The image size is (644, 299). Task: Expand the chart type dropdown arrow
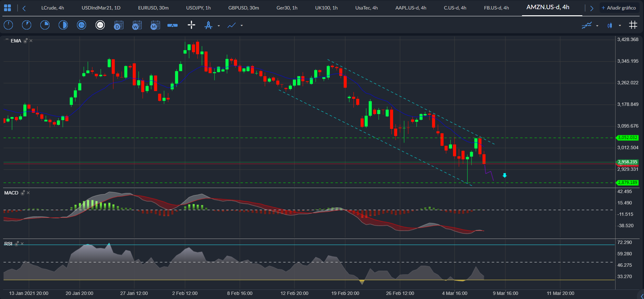(x=620, y=25)
